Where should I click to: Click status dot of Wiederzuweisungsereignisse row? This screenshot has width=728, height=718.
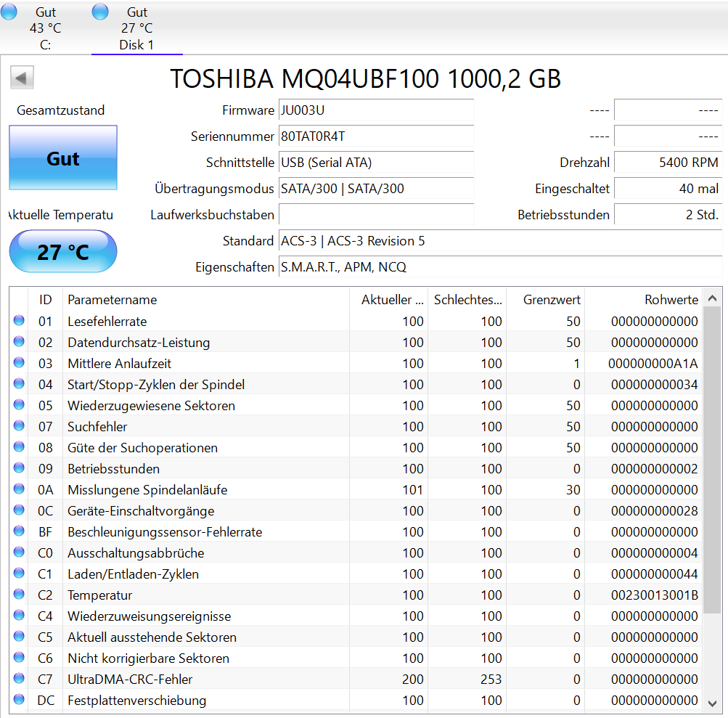(x=19, y=615)
